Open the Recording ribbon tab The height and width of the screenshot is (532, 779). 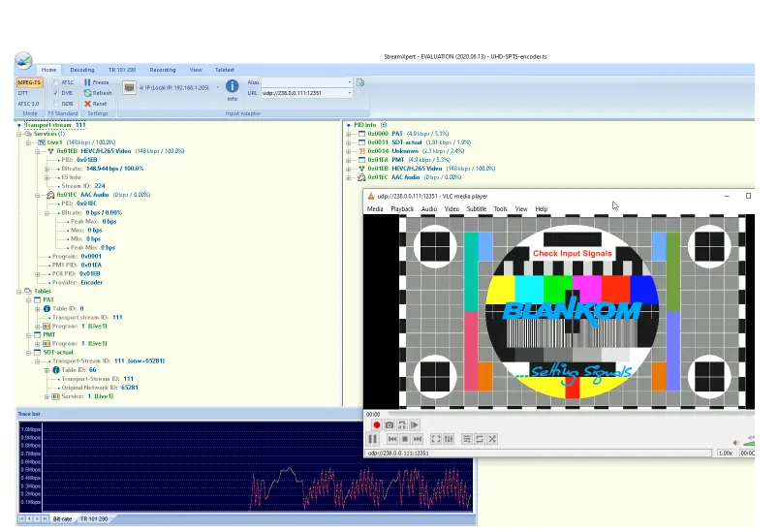[163, 70]
